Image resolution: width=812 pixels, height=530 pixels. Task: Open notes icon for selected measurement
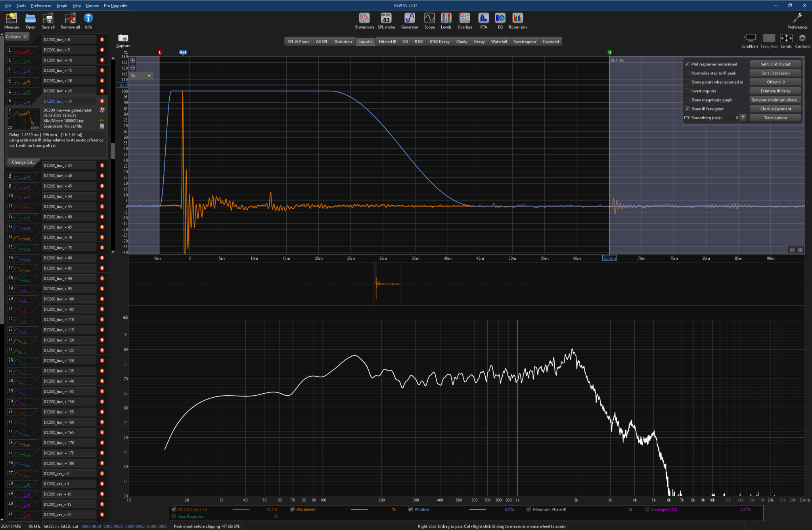pos(102,126)
